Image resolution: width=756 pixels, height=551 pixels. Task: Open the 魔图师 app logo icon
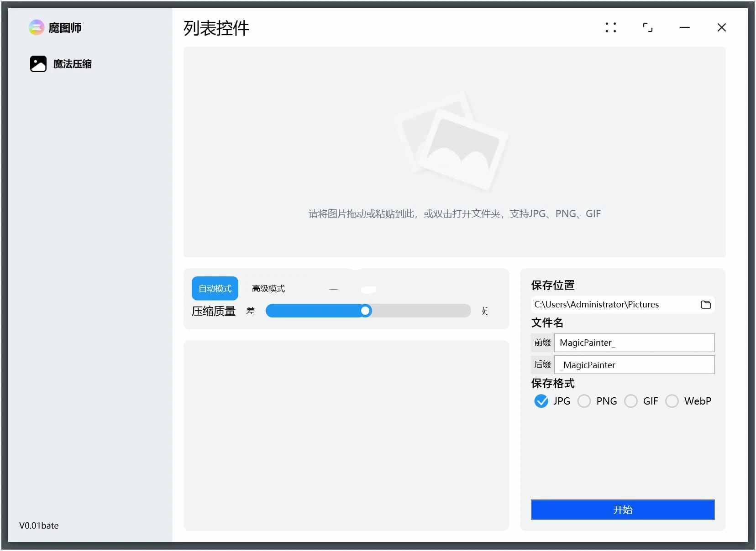(36, 27)
